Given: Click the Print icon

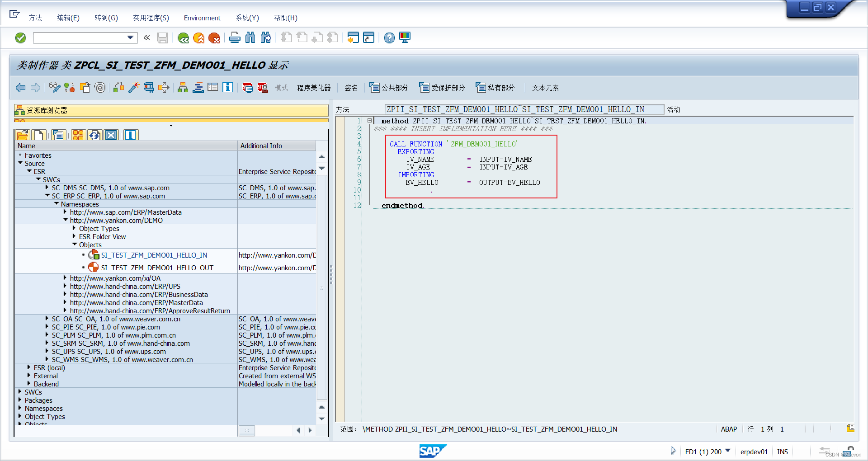Looking at the screenshot, I should [235, 38].
